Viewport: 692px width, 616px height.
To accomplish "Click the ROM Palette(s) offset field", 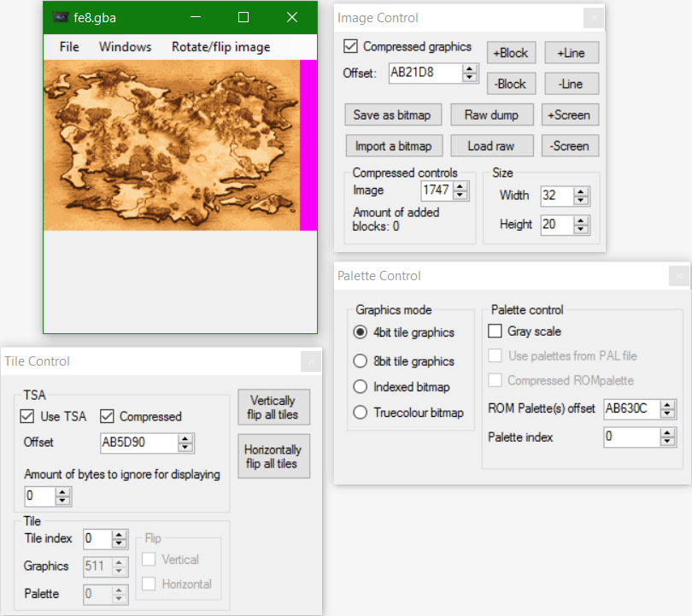I will pos(630,408).
